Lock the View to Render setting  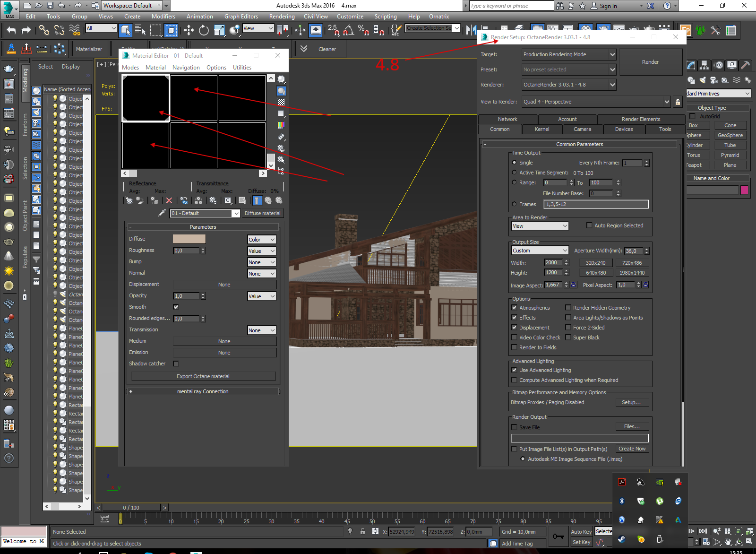tap(678, 102)
